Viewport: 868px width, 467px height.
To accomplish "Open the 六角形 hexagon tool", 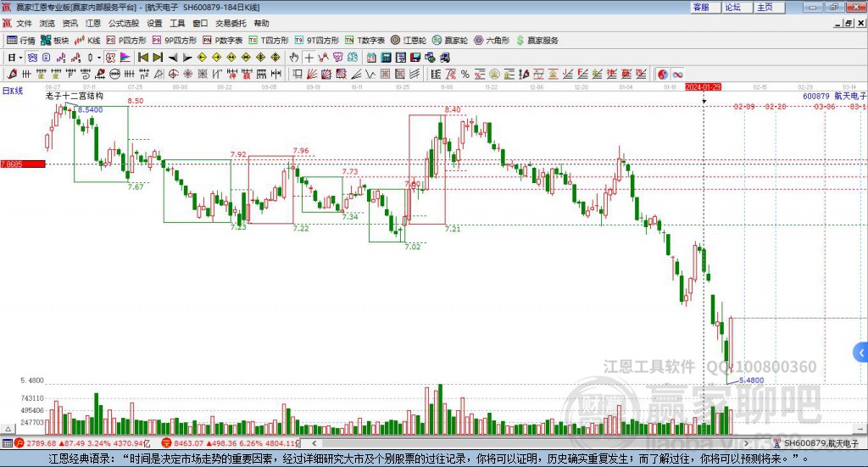I will (x=491, y=41).
